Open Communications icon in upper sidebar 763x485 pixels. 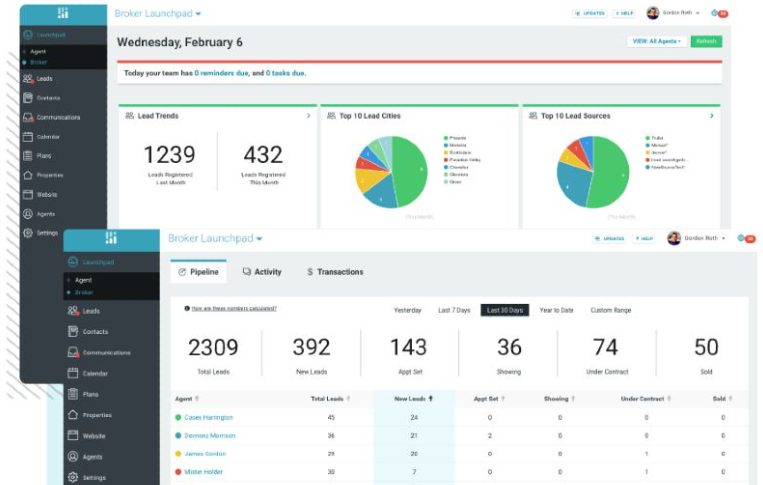[x=28, y=117]
